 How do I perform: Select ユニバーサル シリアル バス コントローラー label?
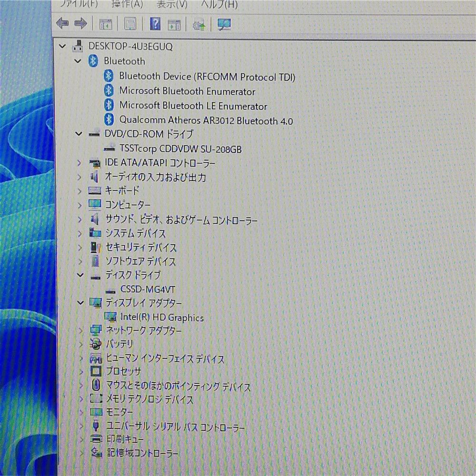point(176,426)
